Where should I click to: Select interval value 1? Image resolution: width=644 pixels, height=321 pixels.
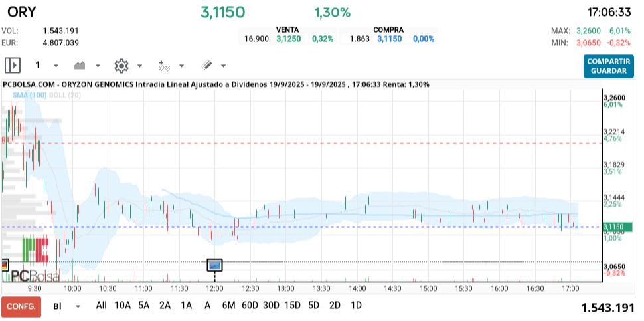click(38, 65)
